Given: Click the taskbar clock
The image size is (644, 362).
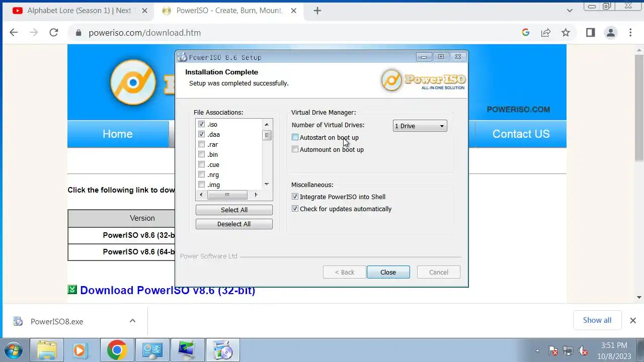Looking at the screenshot, I should [x=614, y=350].
